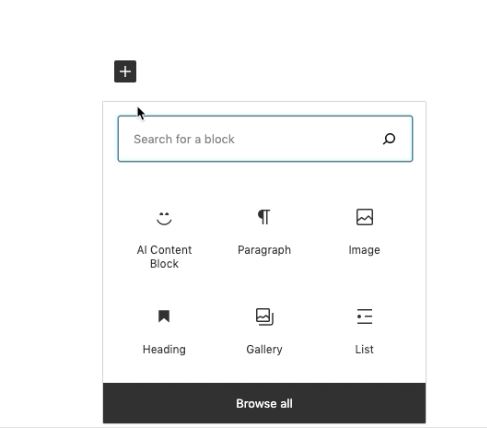This screenshot has width=487, height=428.
Task: Open the Browse all blocks button
Action: (264, 403)
